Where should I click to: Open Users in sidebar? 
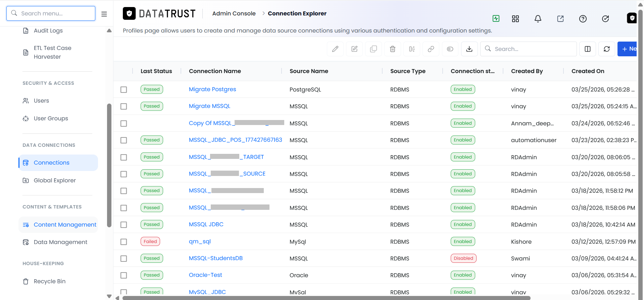(x=41, y=101)
